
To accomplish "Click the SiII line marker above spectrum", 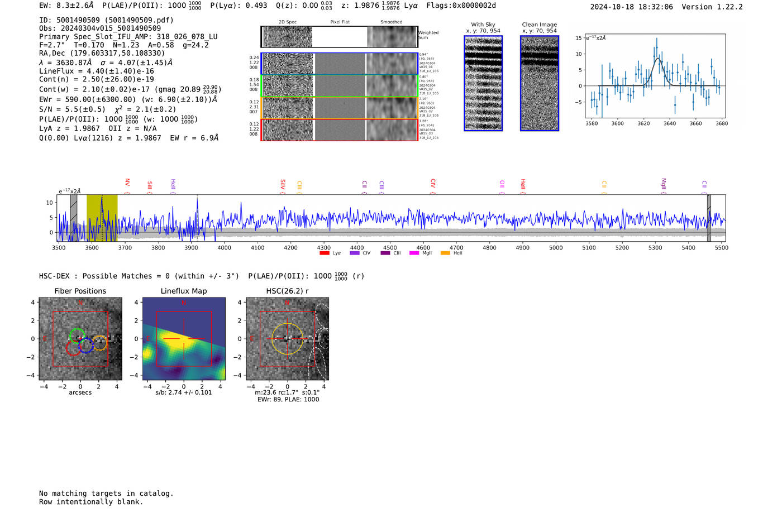I will 150,186.
